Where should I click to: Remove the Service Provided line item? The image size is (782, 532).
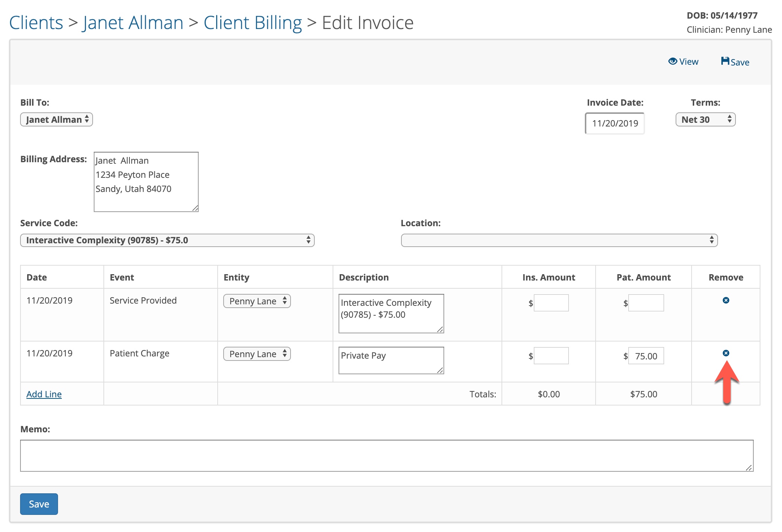pos(725,300)
